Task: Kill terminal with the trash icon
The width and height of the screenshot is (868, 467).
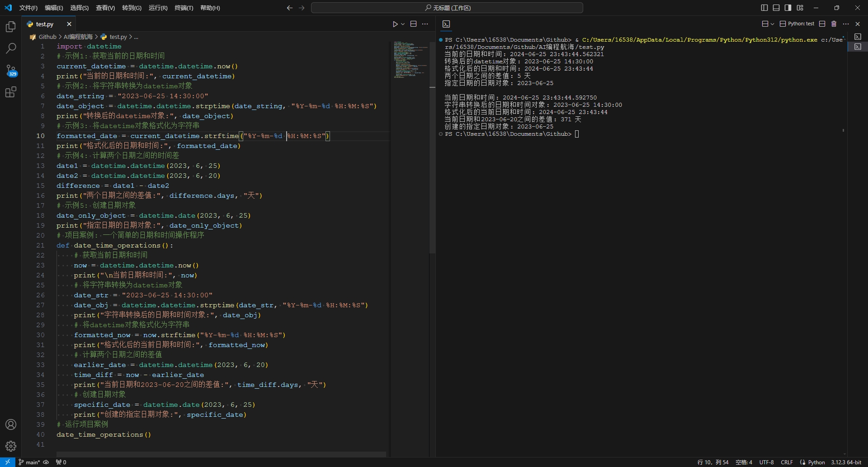Action: pyautogui.click(x=834, y=24)
